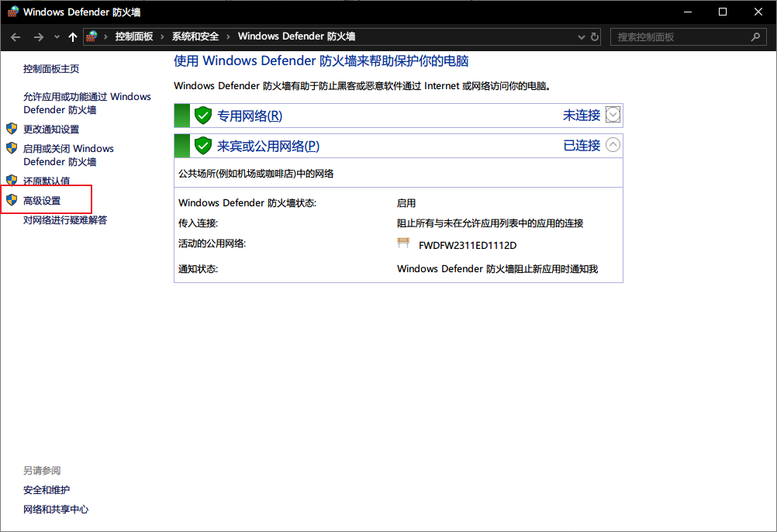Maximize the Windows Defender 防火墙 window
The width and height of the screenshot is (777, 532).
pos(723,12)
